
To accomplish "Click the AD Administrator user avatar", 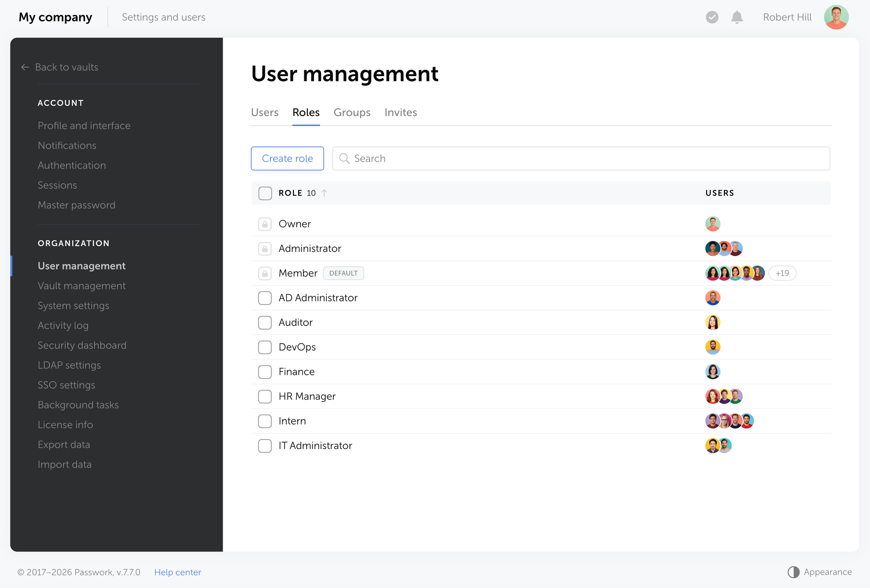I will point(713,298).
